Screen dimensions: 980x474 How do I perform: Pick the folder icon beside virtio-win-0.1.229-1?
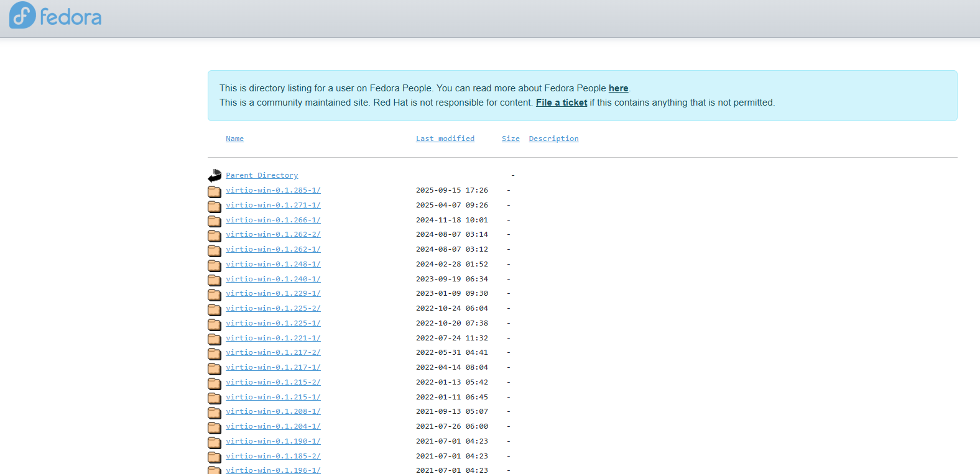coord(215,294)
